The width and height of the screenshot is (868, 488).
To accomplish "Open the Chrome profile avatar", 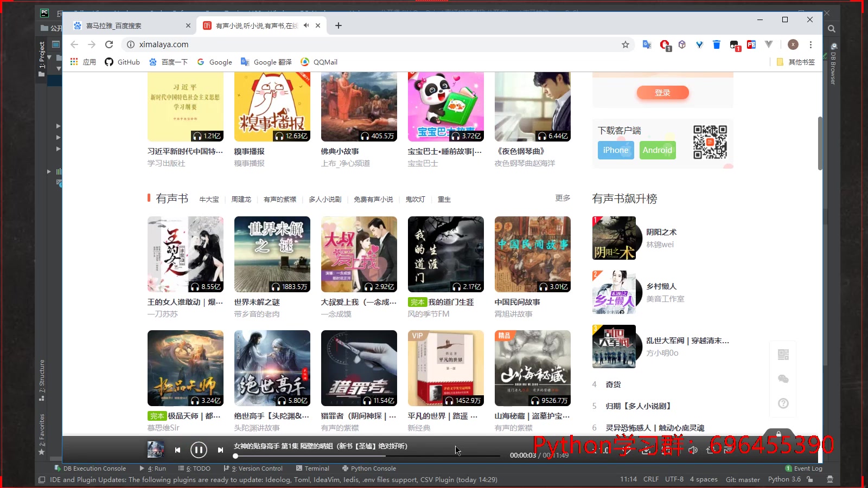I will point(793,44).
